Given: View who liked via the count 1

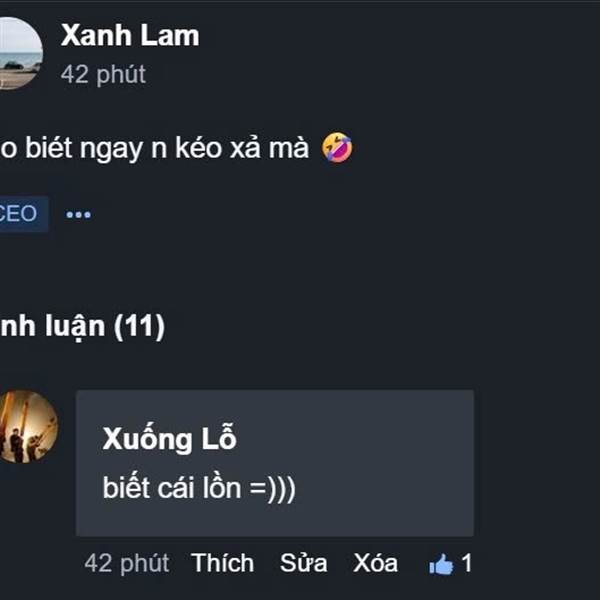Looking at the screenshot, I should coord(466,563).
